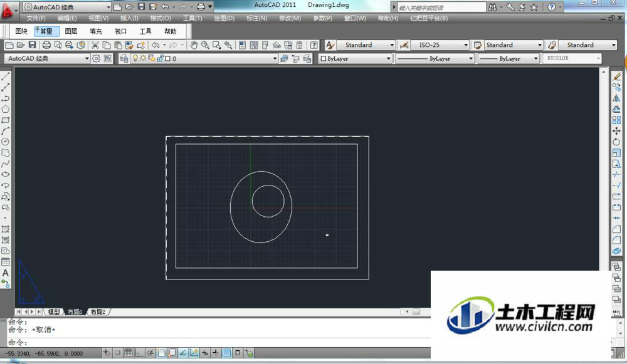Toggle Ortho Mode in status bar
Viewport: 627px width, 364px height.
click(139, 353)
